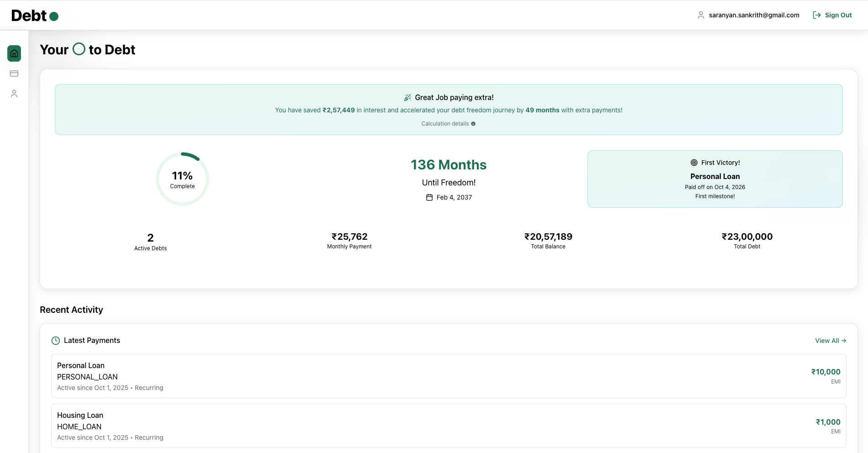Click the target icon beside First Victory
This screenshot has width=868, height=453.
click(x=694, y=163)
